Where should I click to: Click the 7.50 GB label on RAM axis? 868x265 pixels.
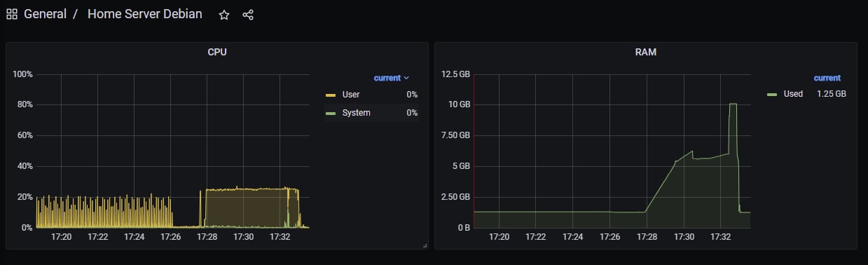tap(455, 135)
